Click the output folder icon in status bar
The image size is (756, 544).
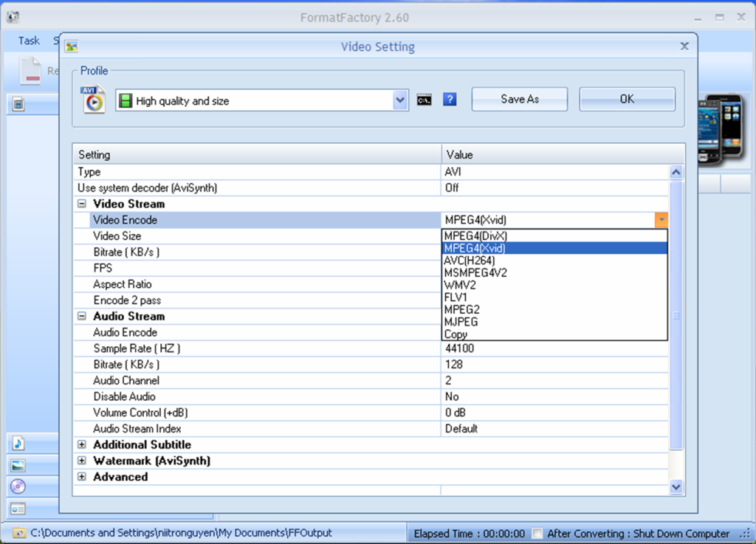click(x=18, y=533)
